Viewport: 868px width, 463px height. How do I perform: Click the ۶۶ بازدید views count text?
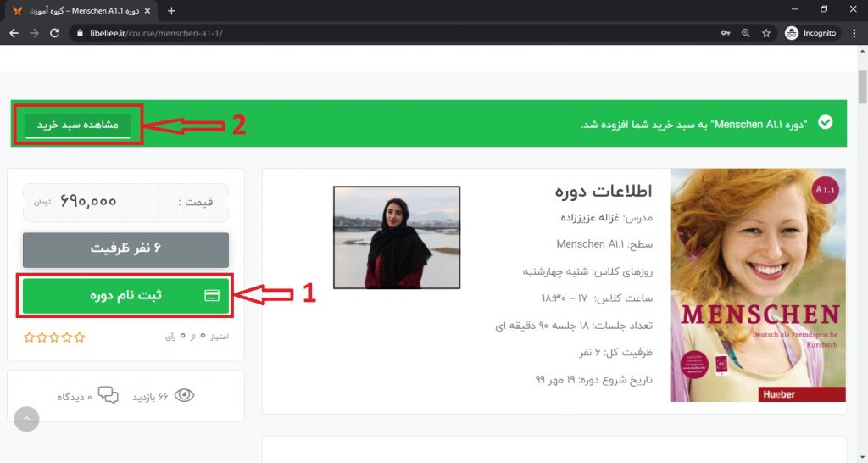[151, 397]
